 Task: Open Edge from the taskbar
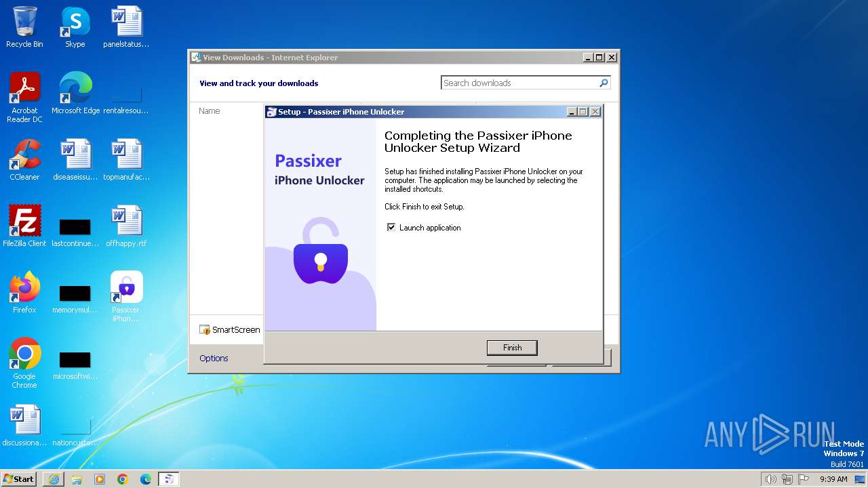coord(146,479)
